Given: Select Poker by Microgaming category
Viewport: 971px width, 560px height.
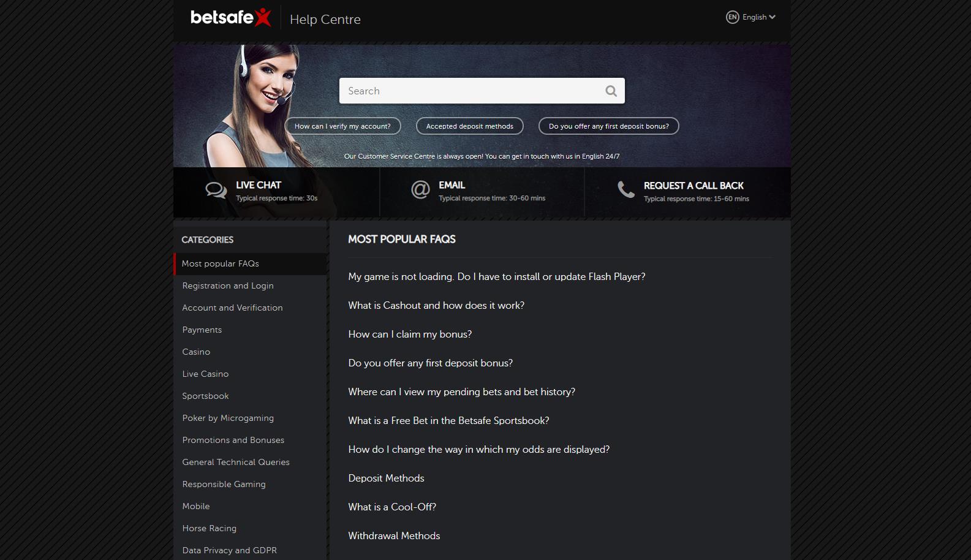Looking at the screenshot, I should point(228,418).
